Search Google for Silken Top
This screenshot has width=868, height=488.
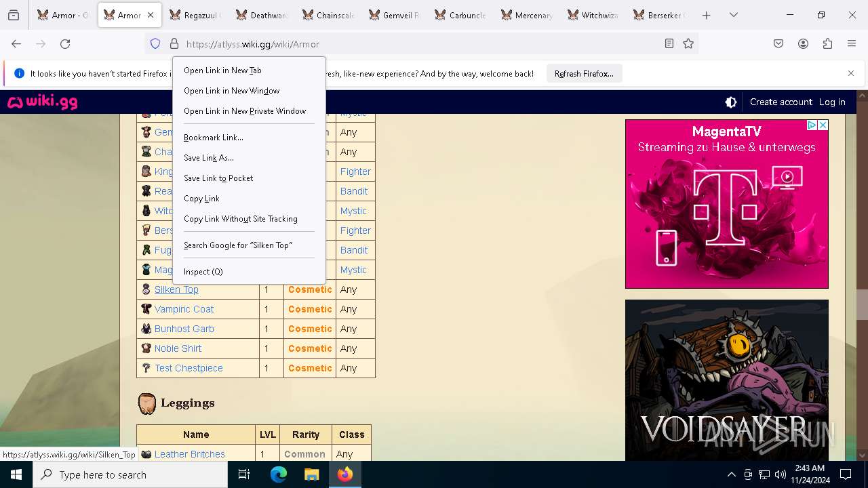[x=249, y=245]
